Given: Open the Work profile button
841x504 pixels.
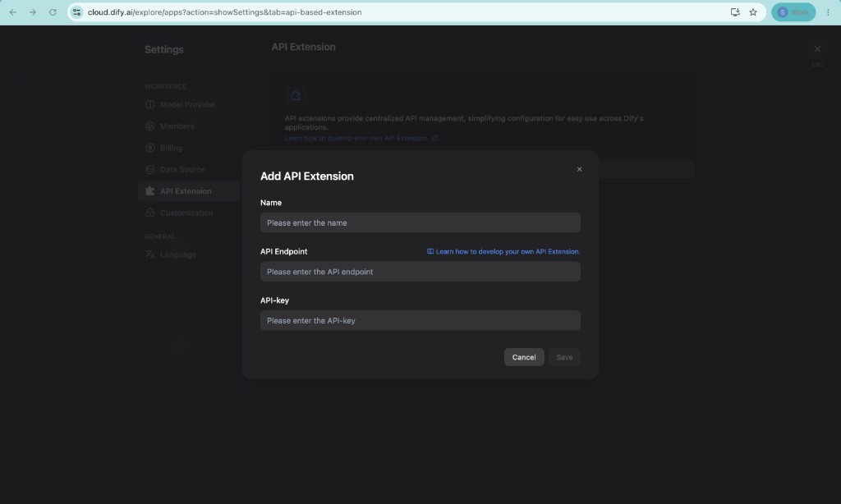Looking at the screenshot, I should (793, 11).
